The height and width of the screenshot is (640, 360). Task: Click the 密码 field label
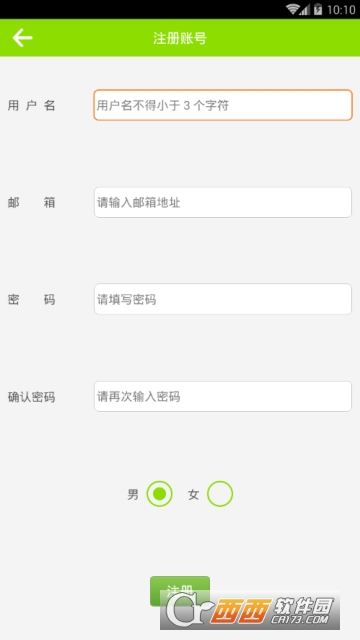(x=31, y=300)
